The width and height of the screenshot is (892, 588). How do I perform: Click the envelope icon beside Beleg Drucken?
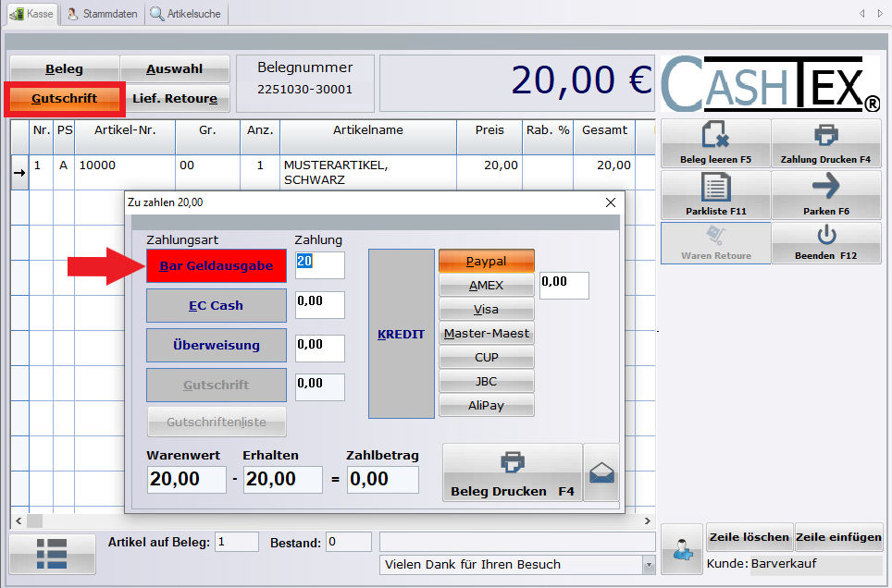click(601, 472)
